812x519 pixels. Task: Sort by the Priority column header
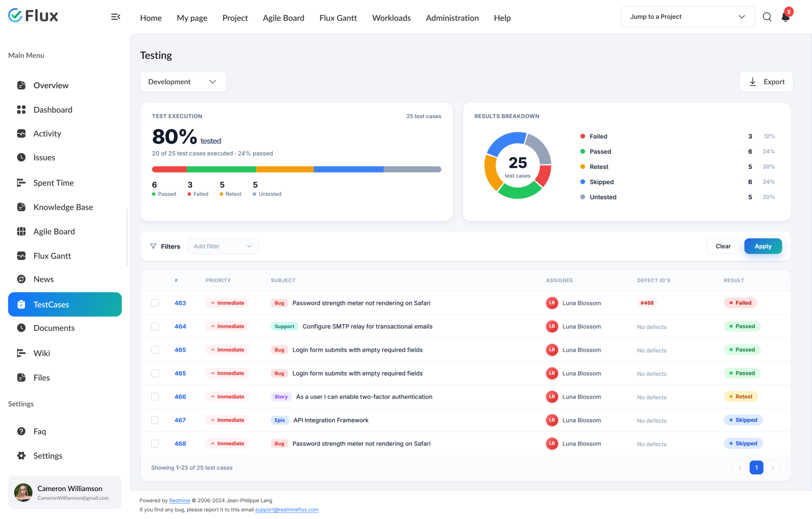(x=218, y=280)
